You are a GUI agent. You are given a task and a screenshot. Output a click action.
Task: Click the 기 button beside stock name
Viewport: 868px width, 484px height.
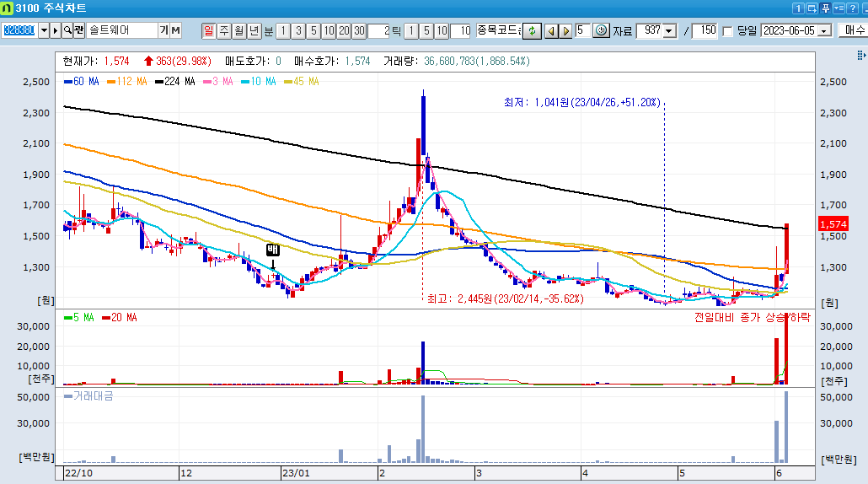pos(163,30)
